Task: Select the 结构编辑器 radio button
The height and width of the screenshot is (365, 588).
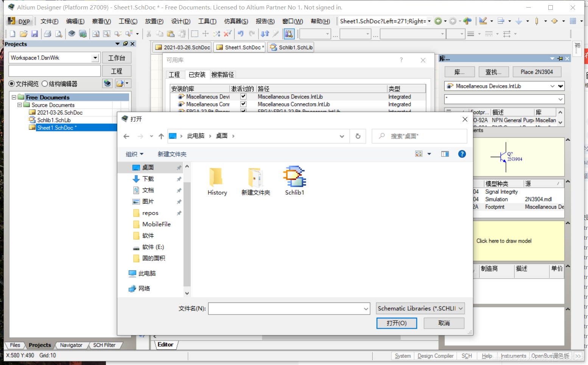Action: pyautogui.click(x=45, y=84)
